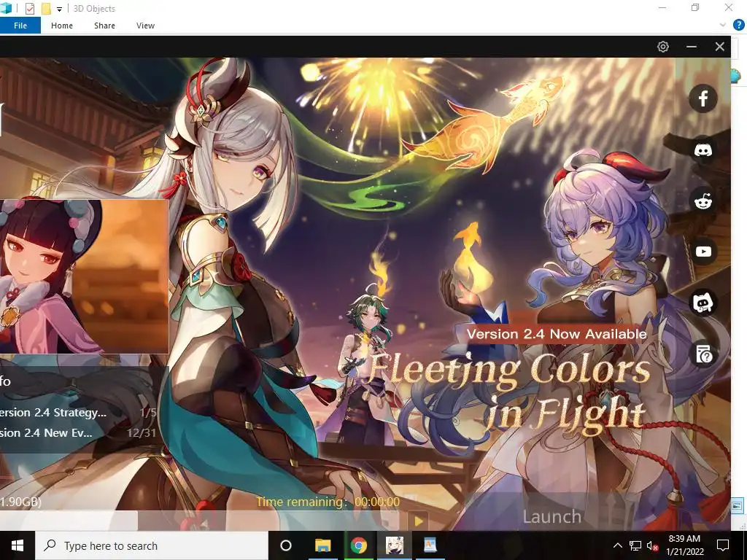Open the Action Center notifications icon

coord(723,545)
